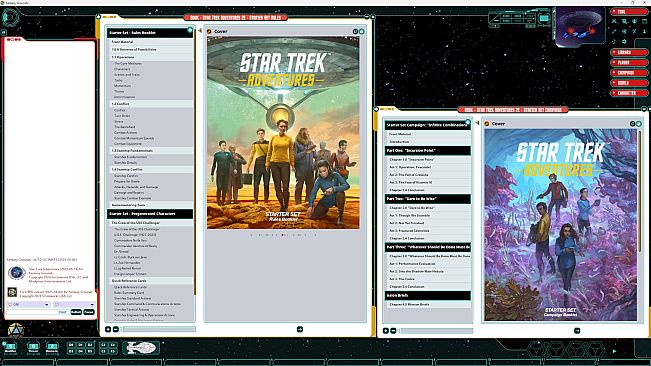Screen dimensions: 651x366
Task: Click the Star Trek Adventures ruleset logo in chat
Action: click(x=17, y=273)
